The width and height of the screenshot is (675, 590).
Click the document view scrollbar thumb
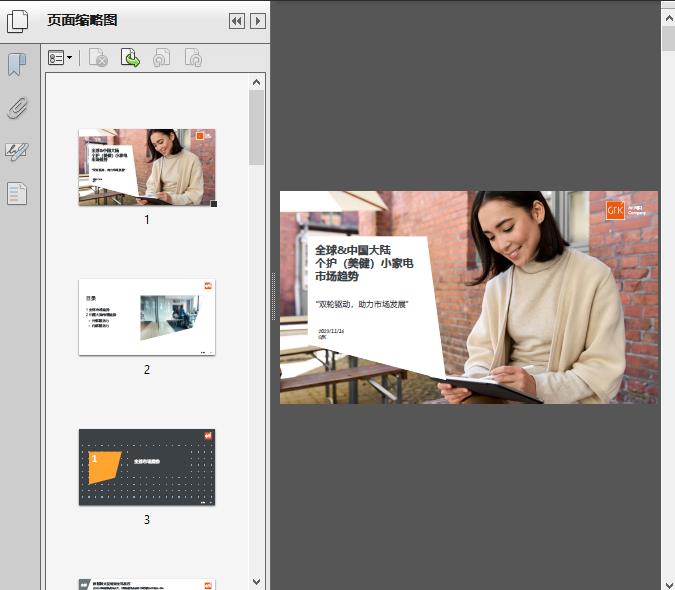(669, 38)
